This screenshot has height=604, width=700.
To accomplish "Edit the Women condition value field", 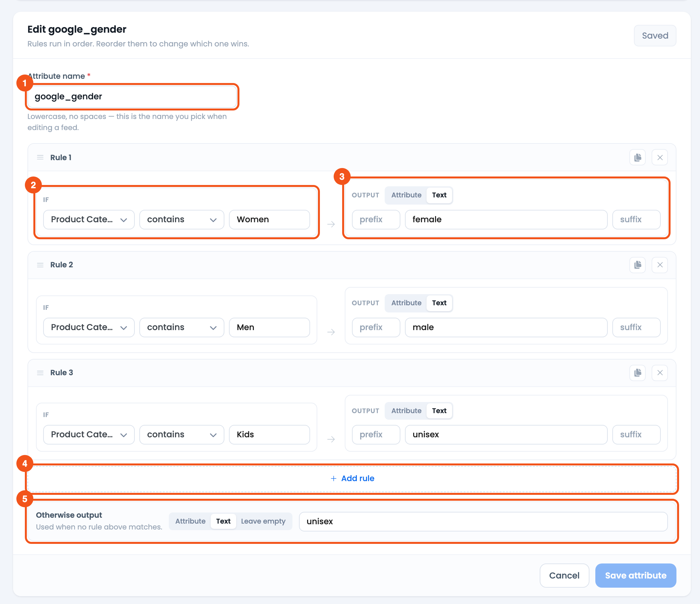I will tap(269, 219).
